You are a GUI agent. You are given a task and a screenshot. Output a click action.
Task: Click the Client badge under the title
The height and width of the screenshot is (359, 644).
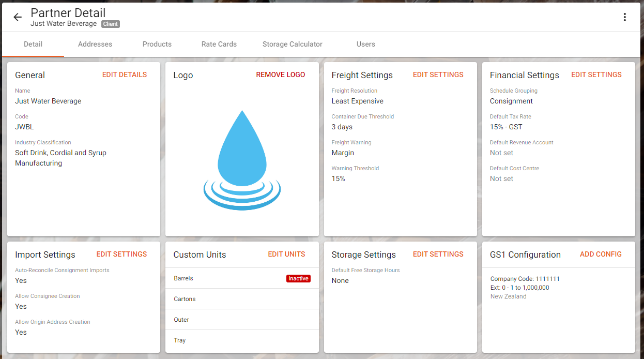pyautogui.click(x=111, y=24)
